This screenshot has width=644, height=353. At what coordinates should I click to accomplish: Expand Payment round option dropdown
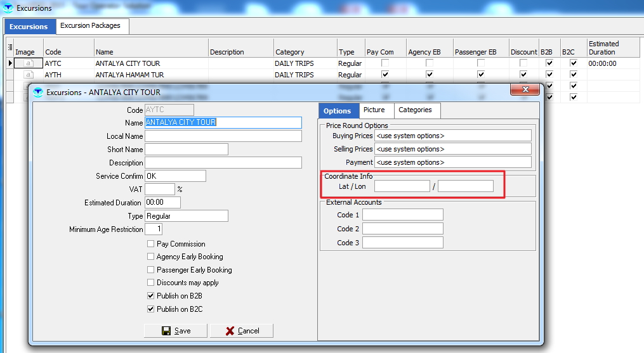point(452,162)
